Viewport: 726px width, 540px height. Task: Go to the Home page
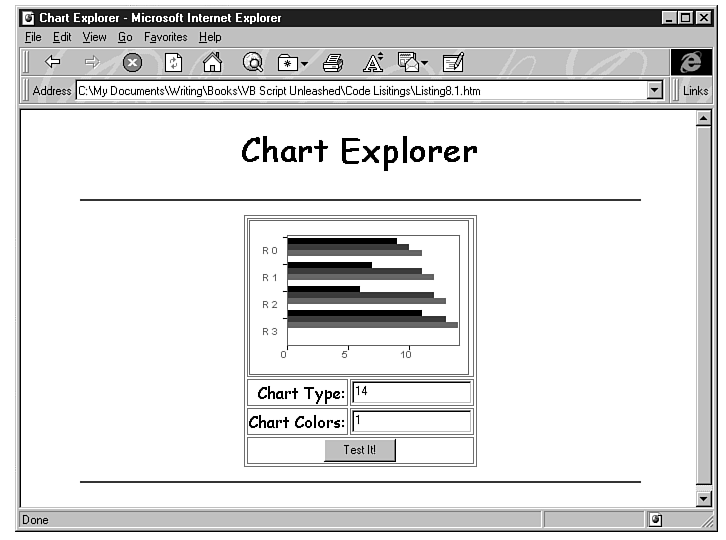pos(212,63)
